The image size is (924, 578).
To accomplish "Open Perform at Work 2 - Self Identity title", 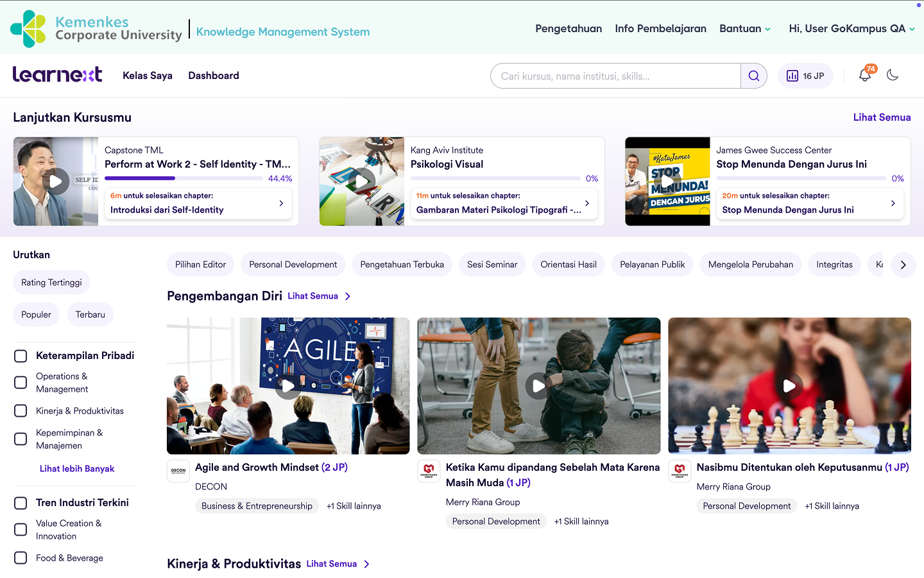I will tap(198, 164).
